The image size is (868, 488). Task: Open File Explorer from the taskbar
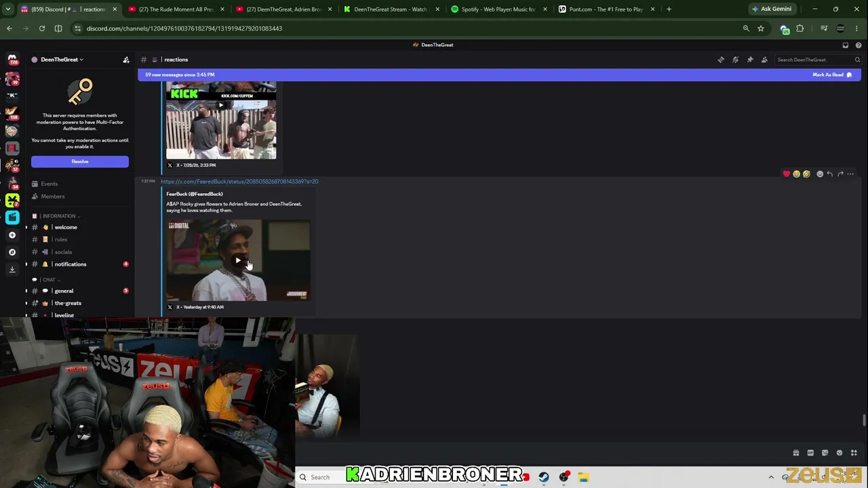point(583,477)
